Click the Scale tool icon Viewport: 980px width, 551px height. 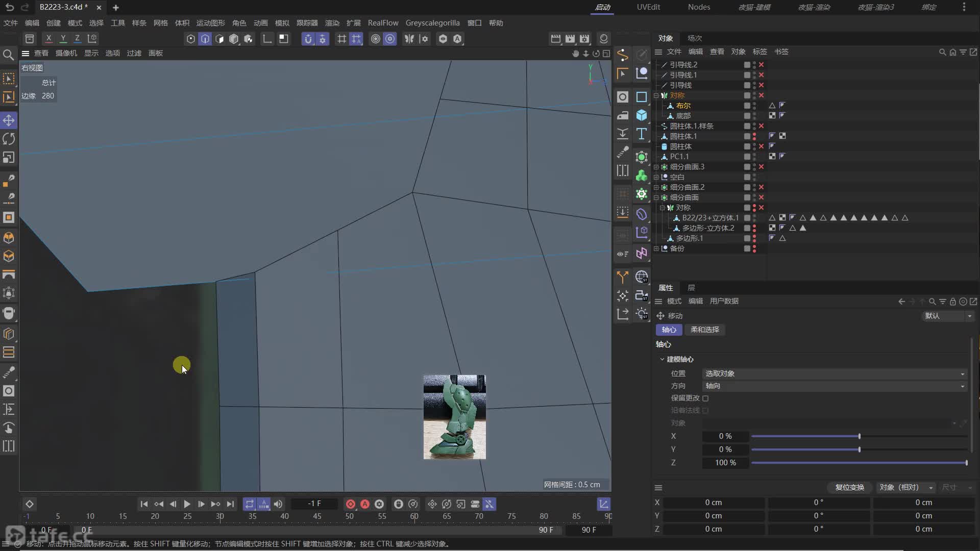tap(9, 158)
